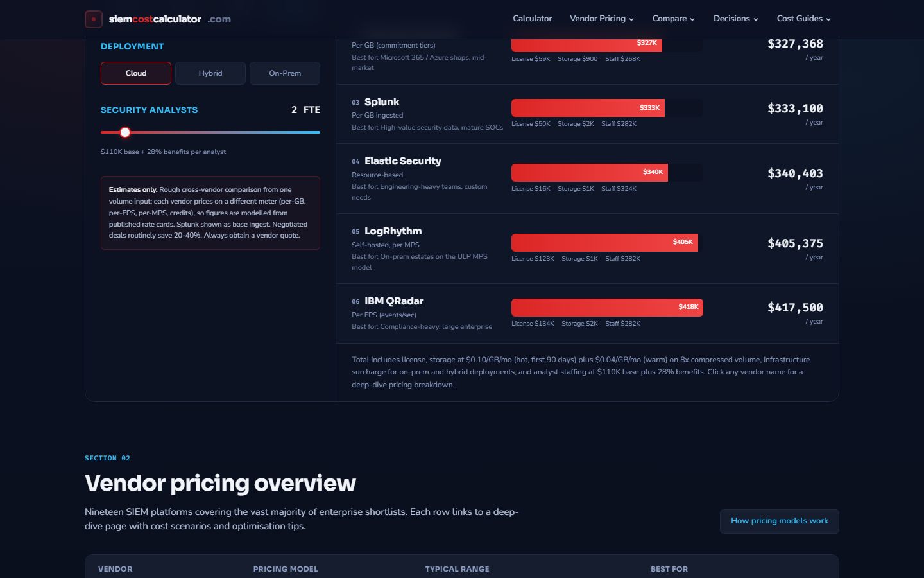Open the siemcostcalculator.com home link
The width and height of the screenshot is (924, 578).
(x=158, y=19)
